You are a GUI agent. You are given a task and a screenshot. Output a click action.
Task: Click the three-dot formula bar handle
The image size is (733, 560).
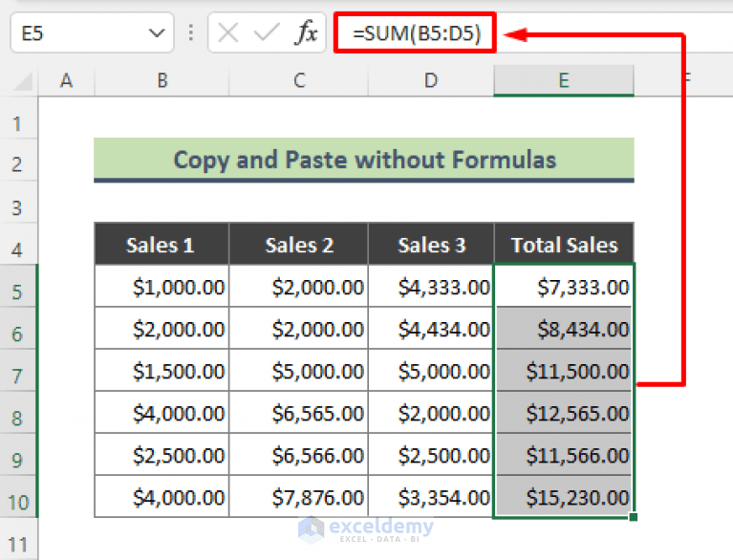click(x=191, y=32)
